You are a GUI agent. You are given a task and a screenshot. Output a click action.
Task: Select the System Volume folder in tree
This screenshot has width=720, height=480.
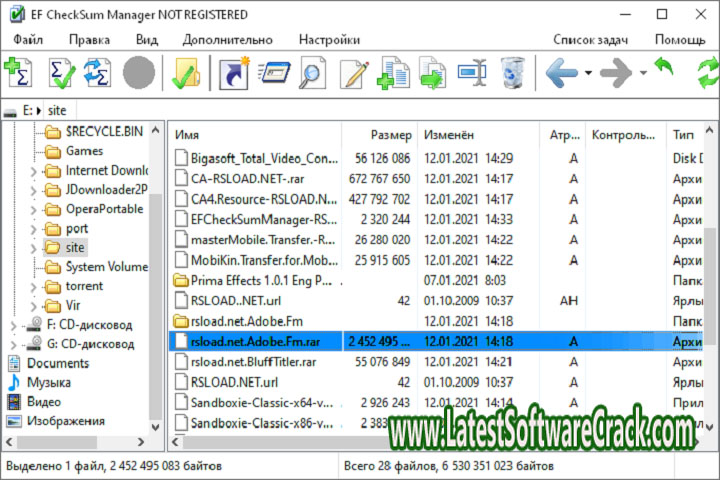(96, 267)
